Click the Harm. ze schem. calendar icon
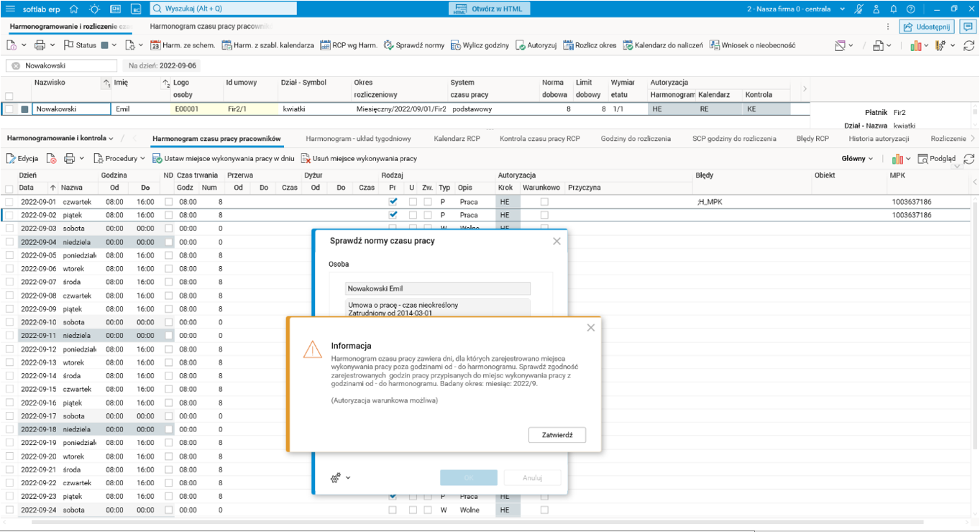This screenshot has width=980, height=532. [x=155, y=45]
